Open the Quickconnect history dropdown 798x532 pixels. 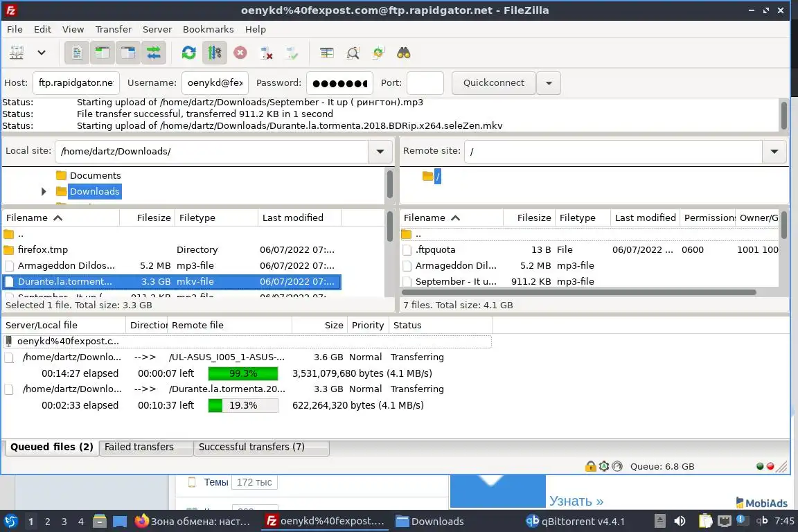tap(549, 83)
